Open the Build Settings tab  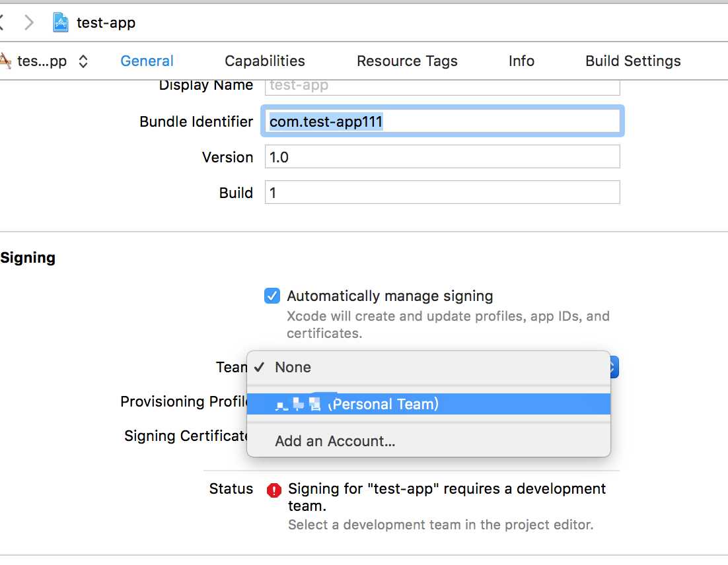coord(633,61)
